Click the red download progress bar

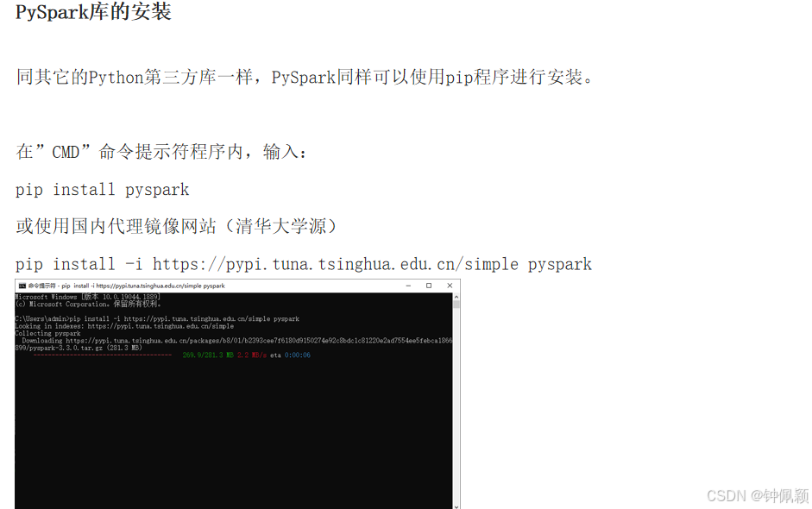[x=102, y=355]
